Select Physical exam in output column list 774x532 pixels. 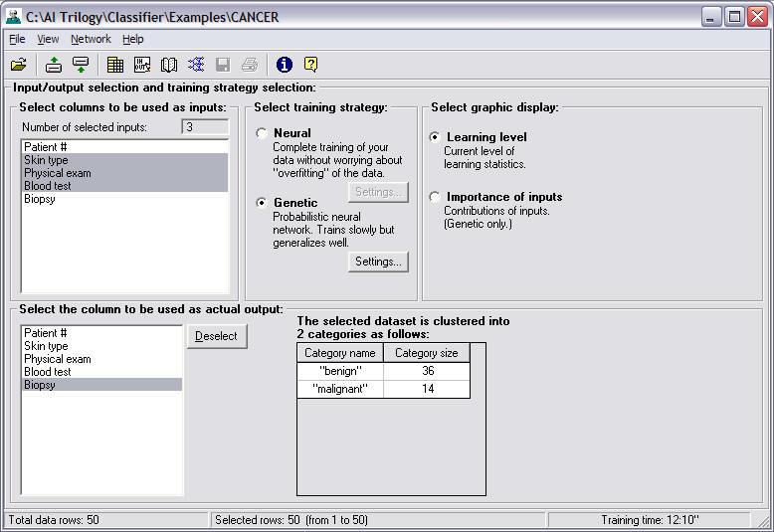point(102,359)
